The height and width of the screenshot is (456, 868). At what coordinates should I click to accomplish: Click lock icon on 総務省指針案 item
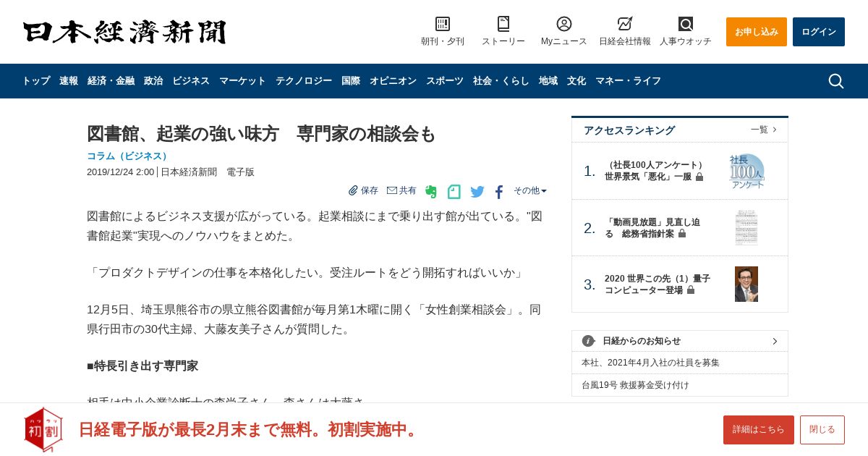tap(682, 234)
